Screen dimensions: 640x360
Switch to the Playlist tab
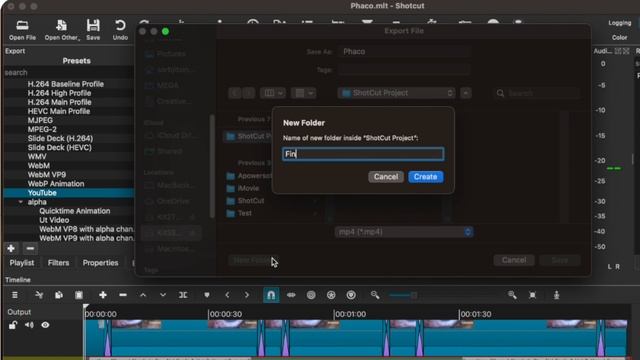(x=22, y=263)
